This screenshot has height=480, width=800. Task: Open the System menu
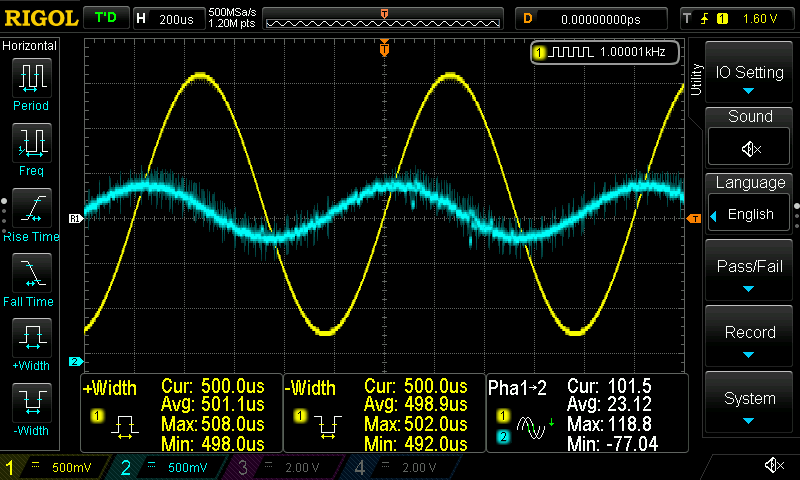click(x=750, y=404)
